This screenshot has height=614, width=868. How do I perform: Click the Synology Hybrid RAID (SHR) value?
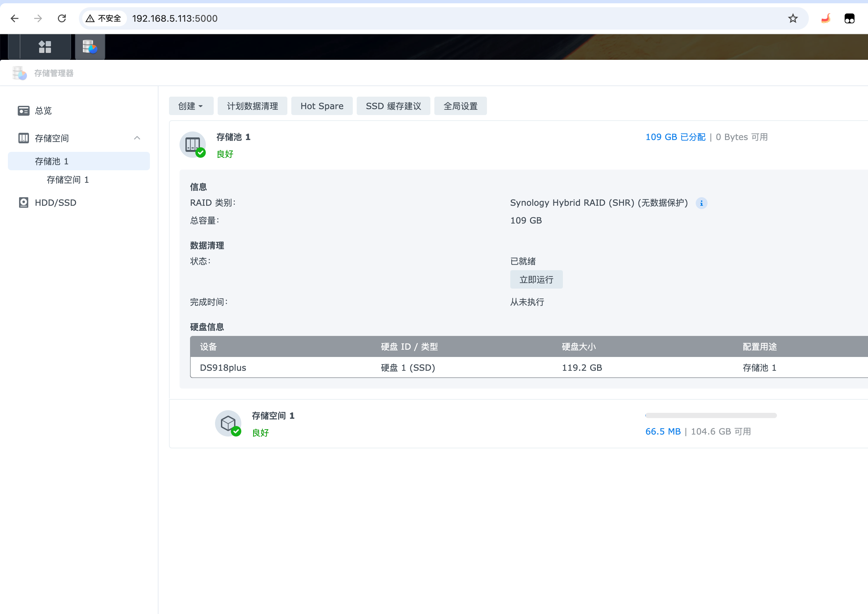click(599, 203)
